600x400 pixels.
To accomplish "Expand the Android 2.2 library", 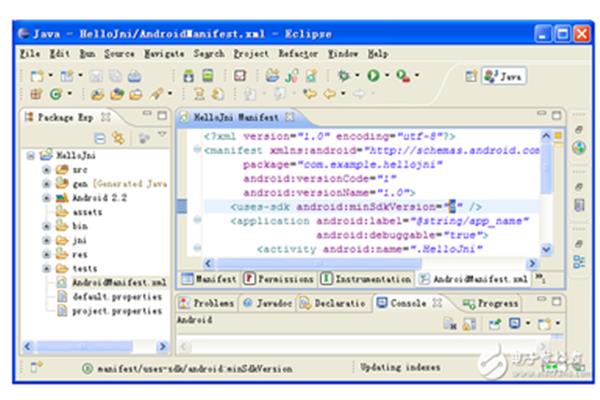I will coord(46,198).
